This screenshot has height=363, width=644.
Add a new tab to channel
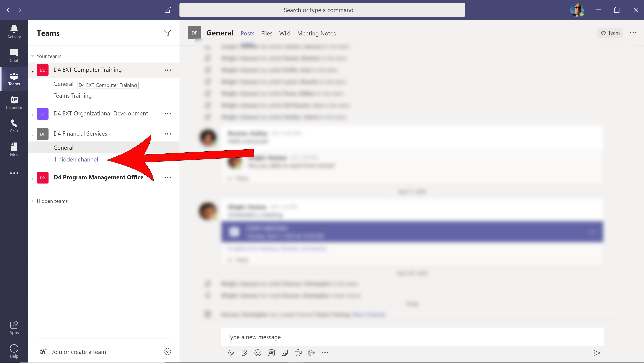[346, 33]
